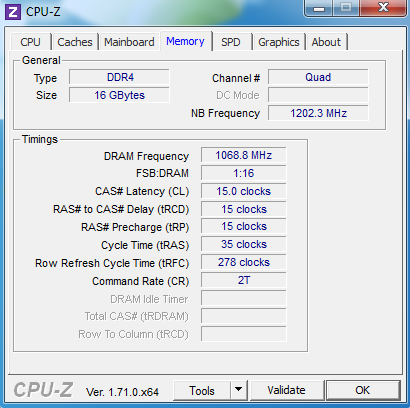
Task: Expand the Tools dropdown arrow
Action: tap(238, 390)
